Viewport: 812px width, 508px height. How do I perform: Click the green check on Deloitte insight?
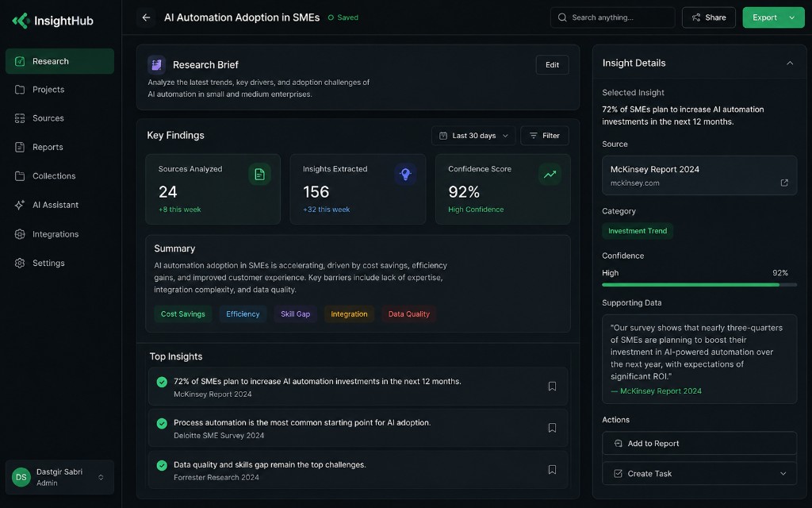pos(162,424)
